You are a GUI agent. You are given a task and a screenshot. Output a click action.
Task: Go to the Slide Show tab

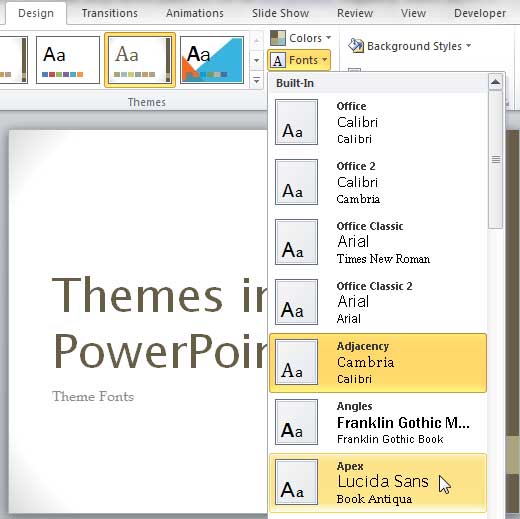(x=280, y=13)
